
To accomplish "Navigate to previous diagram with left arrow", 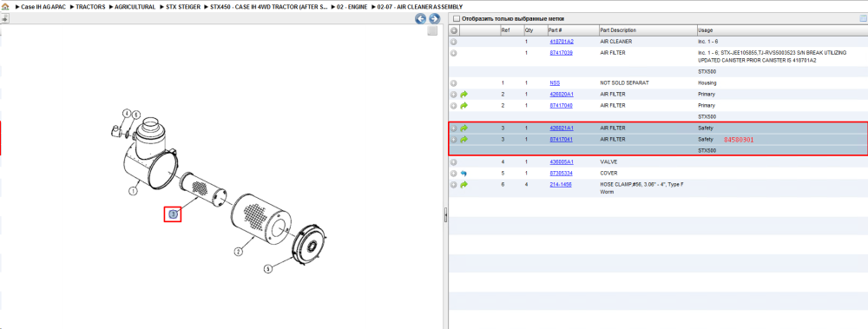I will [421, 18].
